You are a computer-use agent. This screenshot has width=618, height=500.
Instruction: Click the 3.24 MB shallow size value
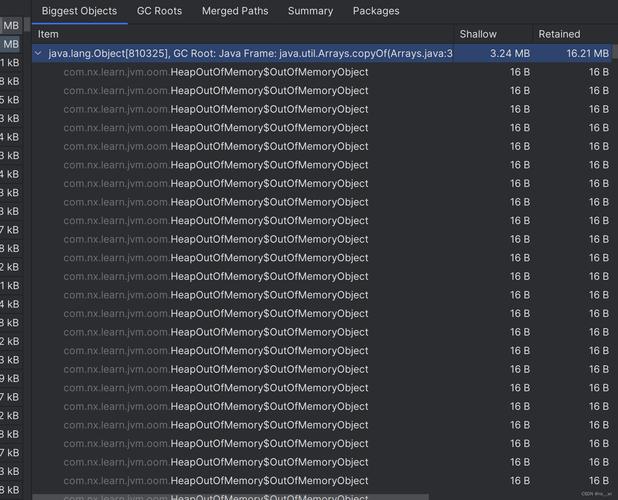coord(510,53)
